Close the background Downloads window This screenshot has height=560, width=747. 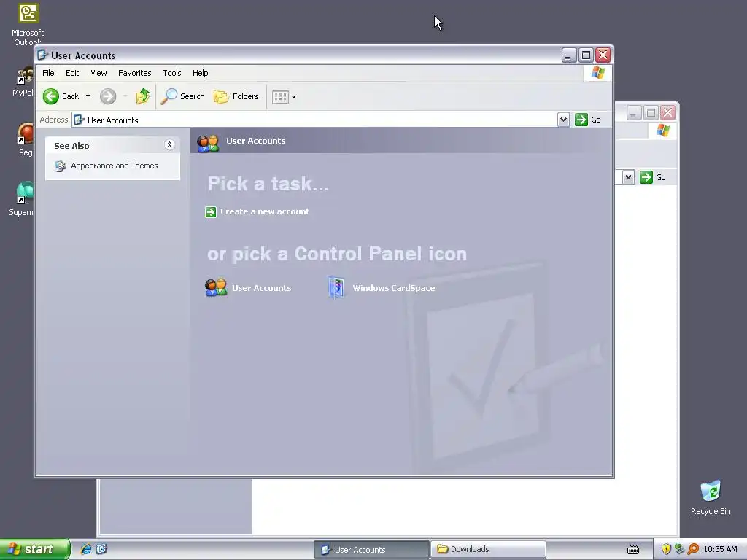tap(668, 113)
